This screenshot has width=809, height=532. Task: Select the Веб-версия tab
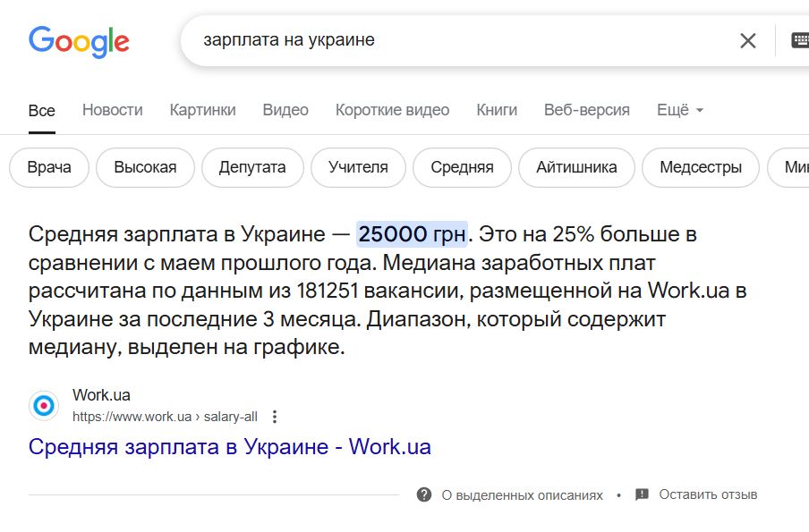587,110
